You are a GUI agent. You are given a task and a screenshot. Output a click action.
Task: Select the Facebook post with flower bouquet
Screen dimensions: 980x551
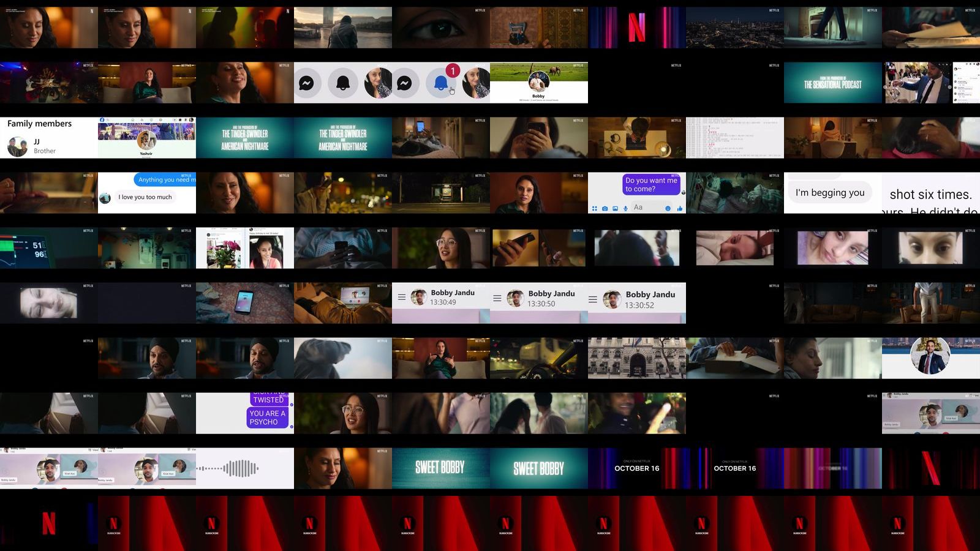(x=245, y=248)
